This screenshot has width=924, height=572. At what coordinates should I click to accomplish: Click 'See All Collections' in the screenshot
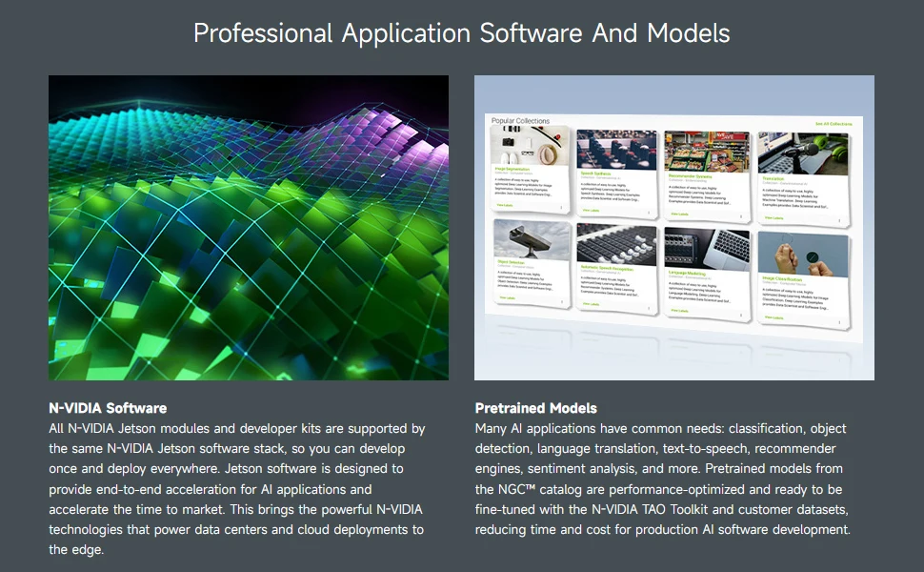pyautogui.click(x=834, y=124)
